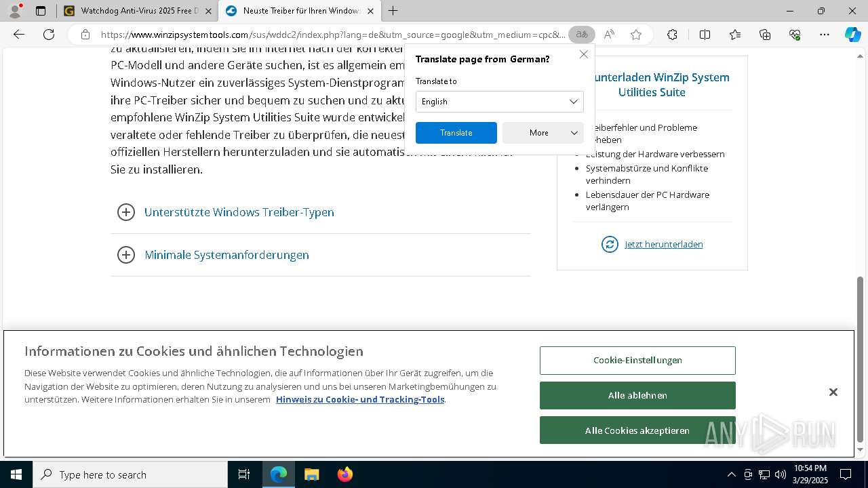Open Cookie-Einstellungen
This screenshot has height=488, width=868.
[x=637, y=361]
